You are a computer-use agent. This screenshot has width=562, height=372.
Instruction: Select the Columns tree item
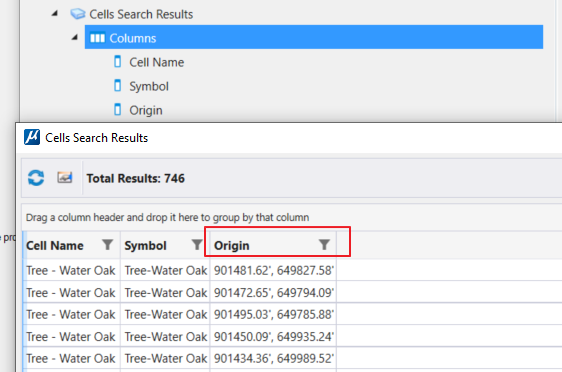[314, 37]
